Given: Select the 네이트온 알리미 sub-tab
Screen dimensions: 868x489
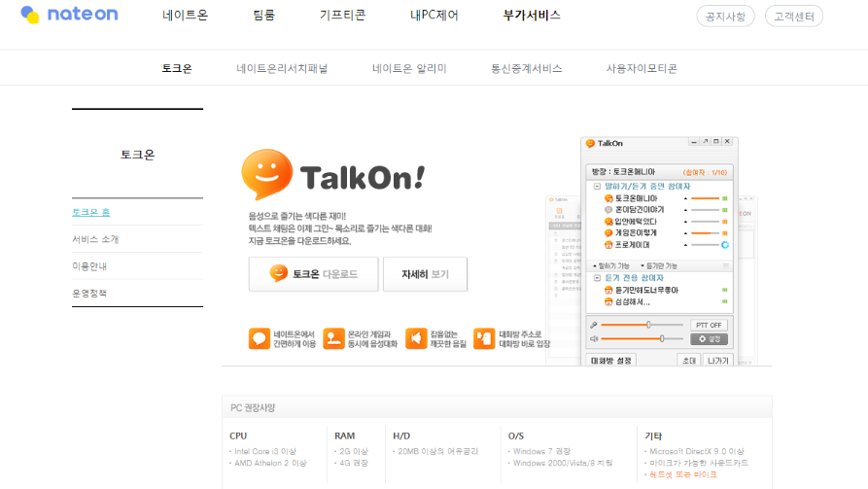Looking at the screenshot, I should [x=409, y=69].
